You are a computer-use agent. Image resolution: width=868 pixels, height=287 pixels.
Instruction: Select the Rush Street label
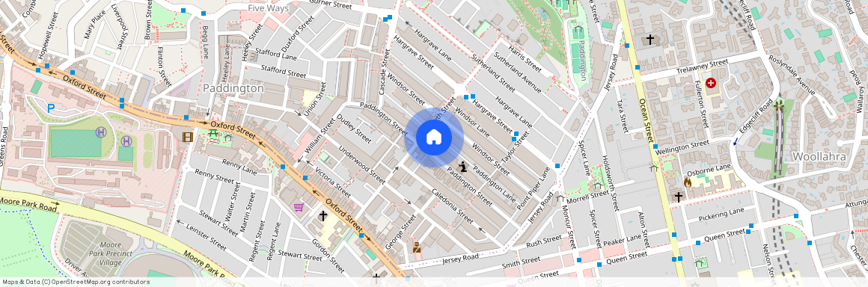(543, 241)
